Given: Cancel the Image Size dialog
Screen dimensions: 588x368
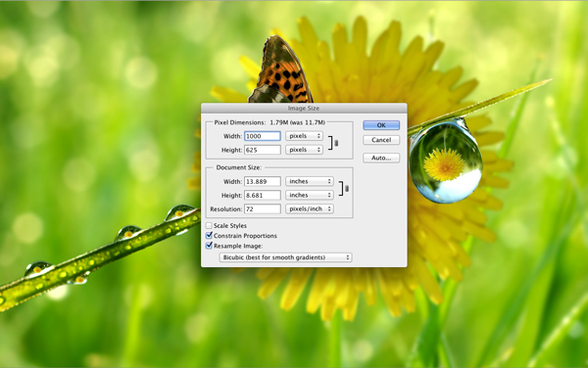Looking at the screenshot, I should point(381,140).
